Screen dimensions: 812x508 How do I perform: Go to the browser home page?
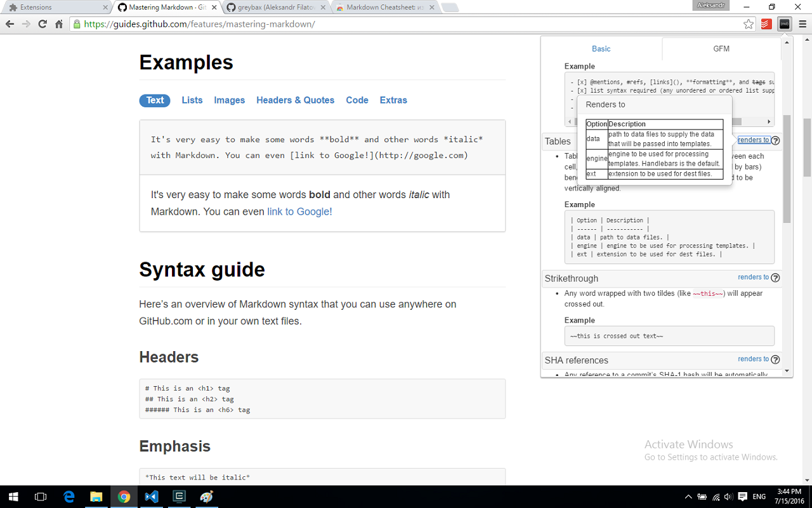59,24
